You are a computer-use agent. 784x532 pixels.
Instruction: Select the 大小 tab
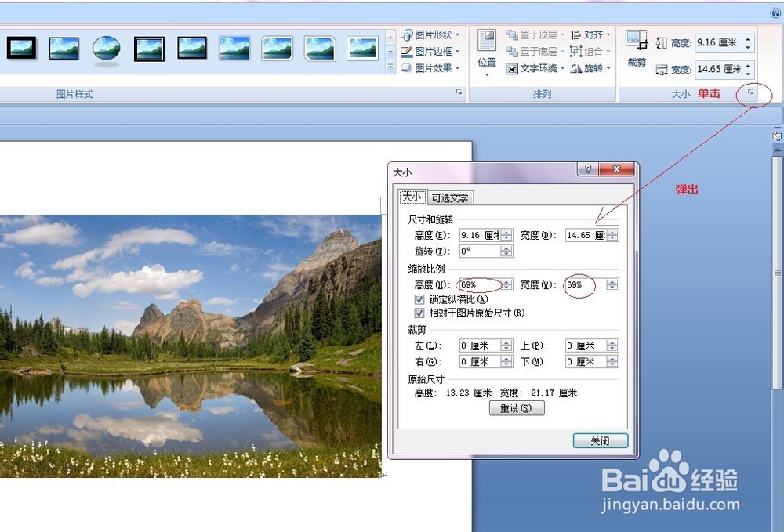(412, 197)
